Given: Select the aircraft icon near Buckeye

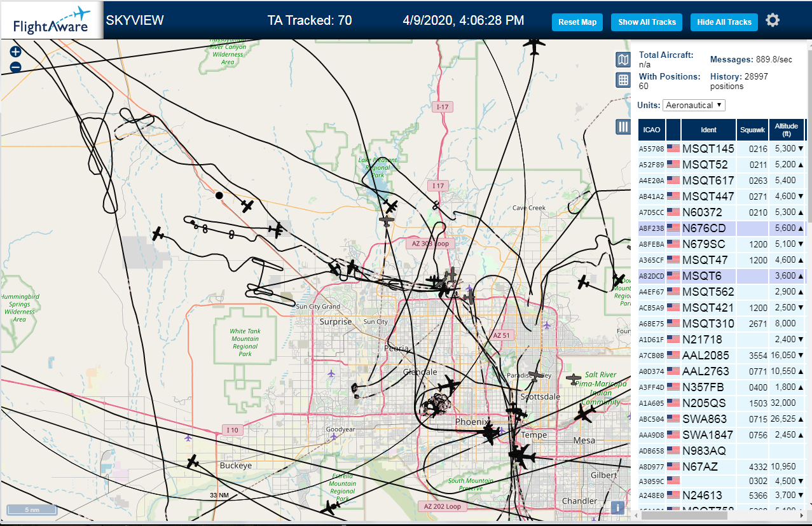Looking at the screenshot, I should click(193, 461).
